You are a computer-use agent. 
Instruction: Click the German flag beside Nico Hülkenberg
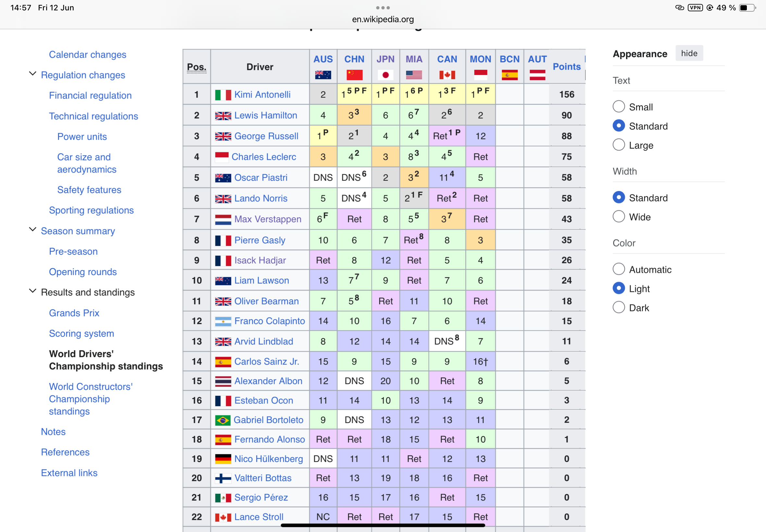pos(223,459)
